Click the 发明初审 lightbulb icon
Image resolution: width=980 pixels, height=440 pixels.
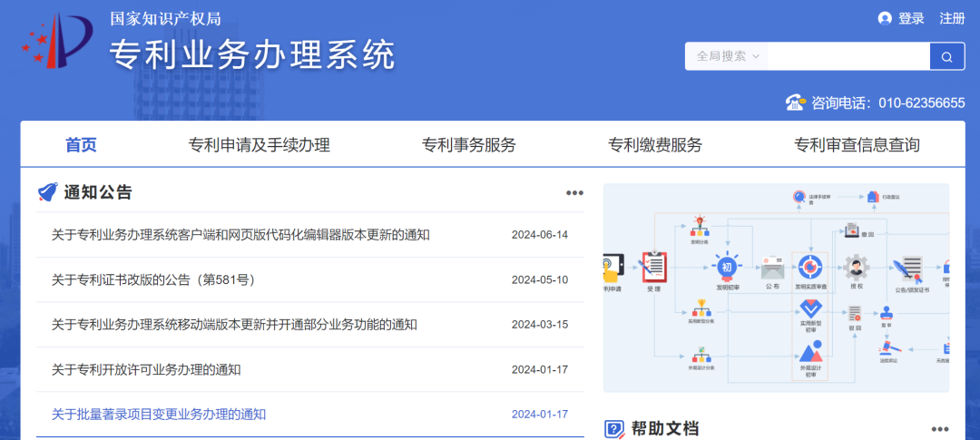(727, 266)
